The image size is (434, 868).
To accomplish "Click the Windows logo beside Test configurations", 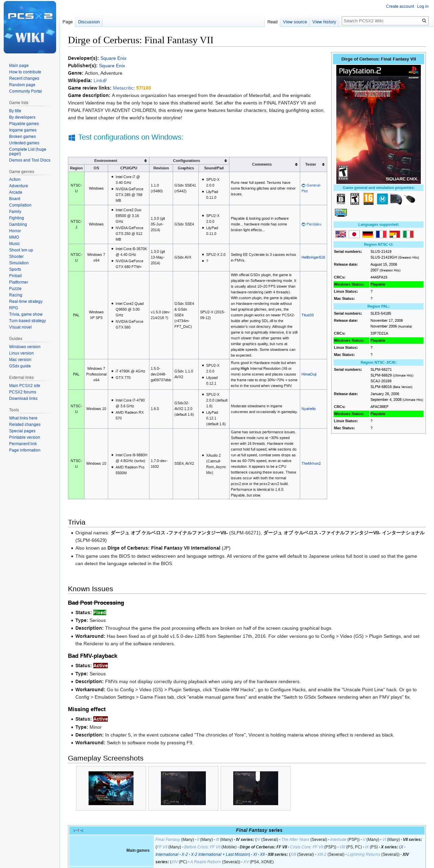I will (x=72, y=138).
